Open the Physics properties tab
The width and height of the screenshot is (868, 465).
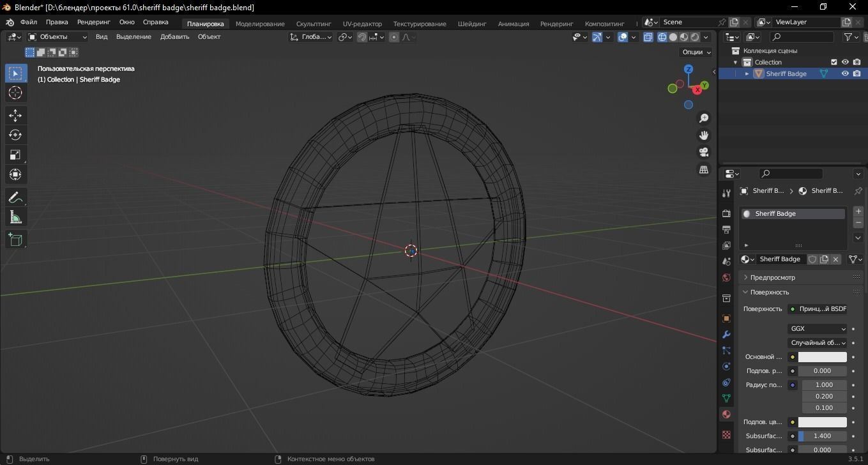pyautogui.click(x=726, y=367)
